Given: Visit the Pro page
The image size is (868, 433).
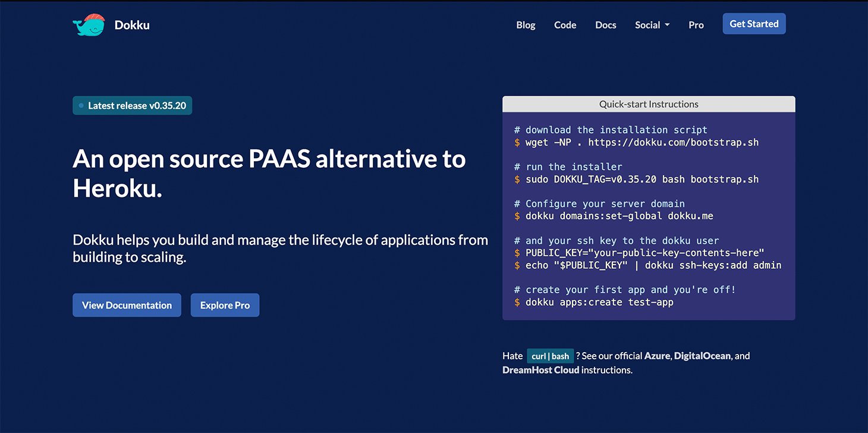Looking at the screenshot, I should pyautogui.click(x=696, y=25).
